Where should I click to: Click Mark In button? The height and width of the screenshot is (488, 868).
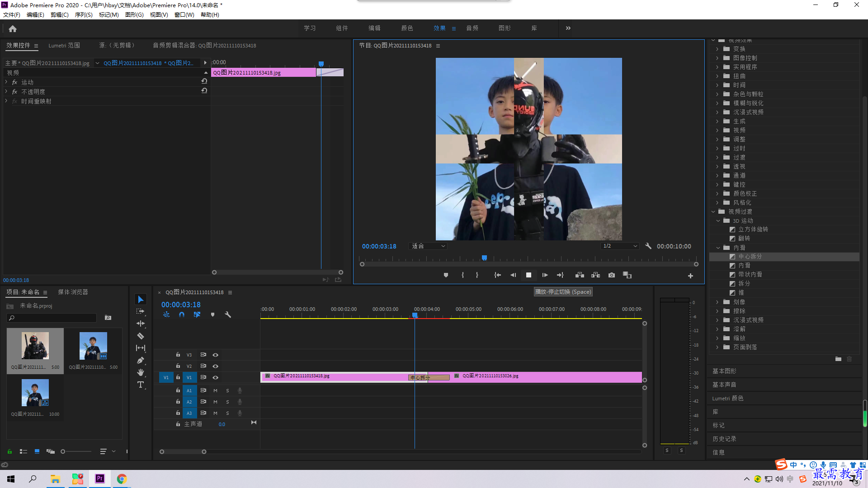pos(462,275)
